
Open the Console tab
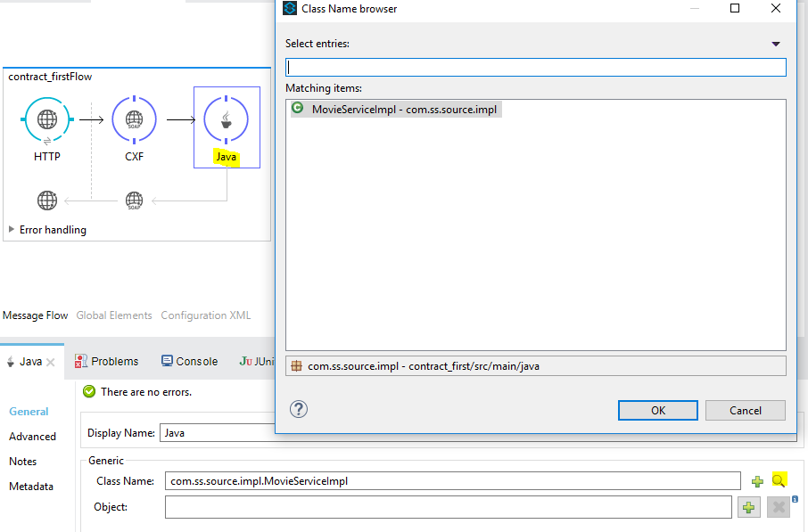click(x=189, y=361)
